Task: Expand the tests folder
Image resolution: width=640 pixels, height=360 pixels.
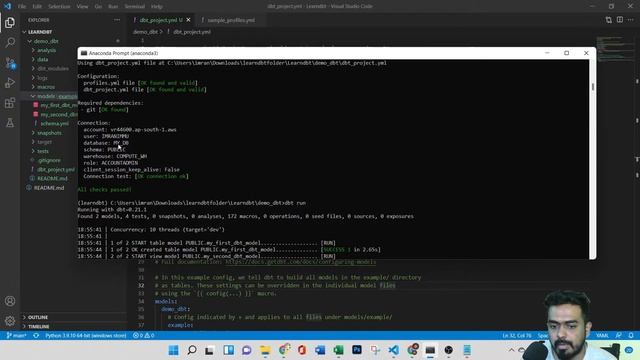Action: [43, 151]
